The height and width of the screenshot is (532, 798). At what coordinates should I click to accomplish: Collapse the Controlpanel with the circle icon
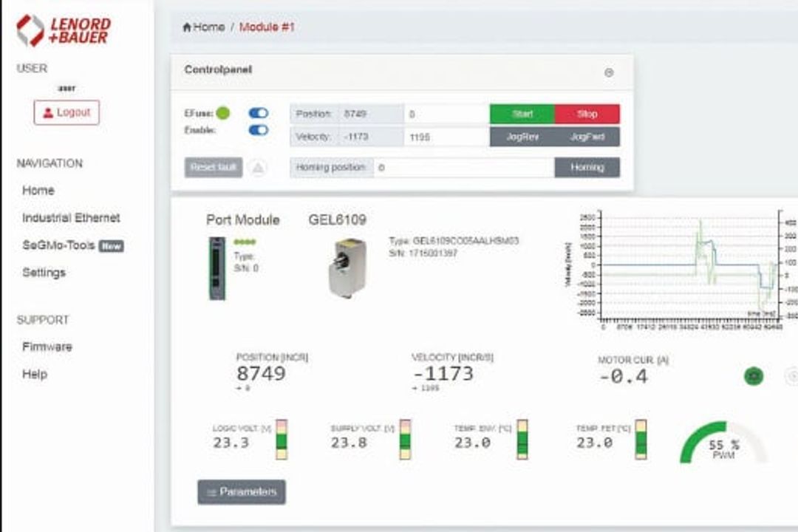[609, 73]
